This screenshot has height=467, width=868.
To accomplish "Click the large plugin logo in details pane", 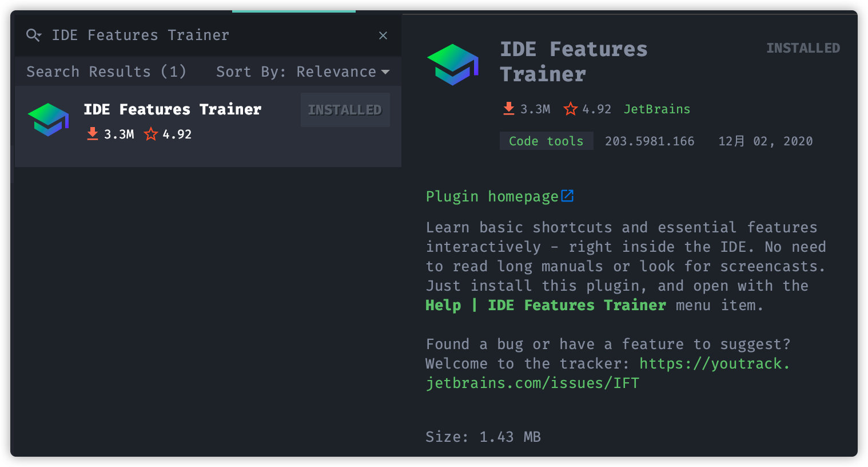I will (x=453, y=65).
